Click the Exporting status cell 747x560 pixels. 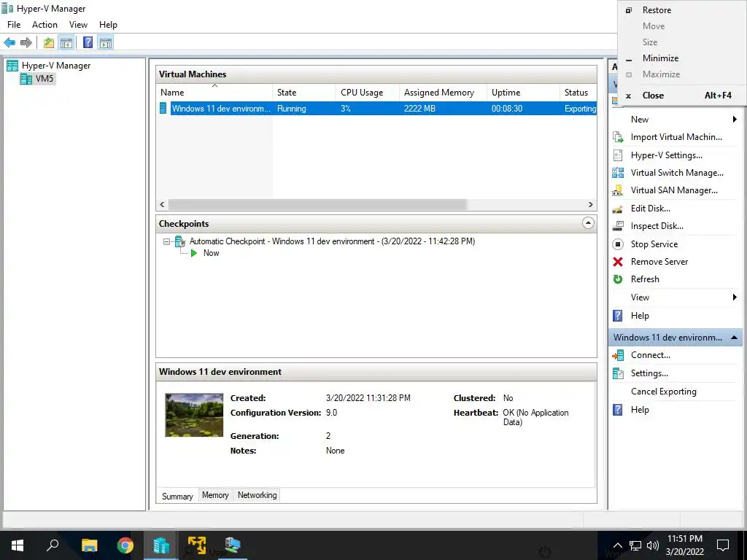579,109
